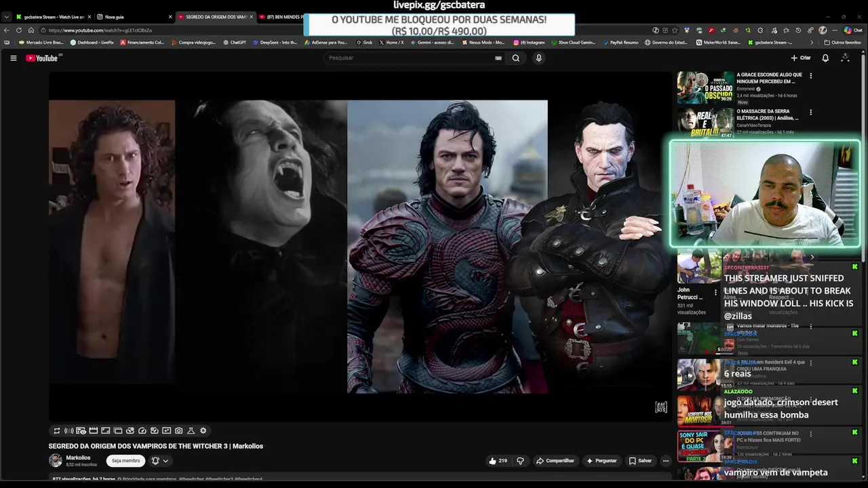Open the ChatGPT bookmark
The width and height of the screenshot is (868, 488).
click(235, 42)
